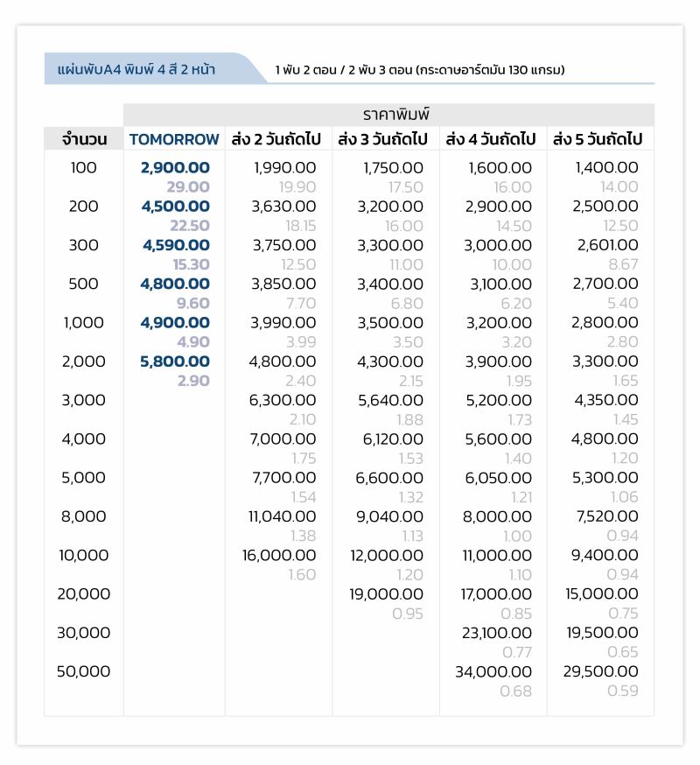Select the 23,100.00 price for 30,000 pieces
The height and width of the screenshot is (765, 700).
tap(497, 633)
